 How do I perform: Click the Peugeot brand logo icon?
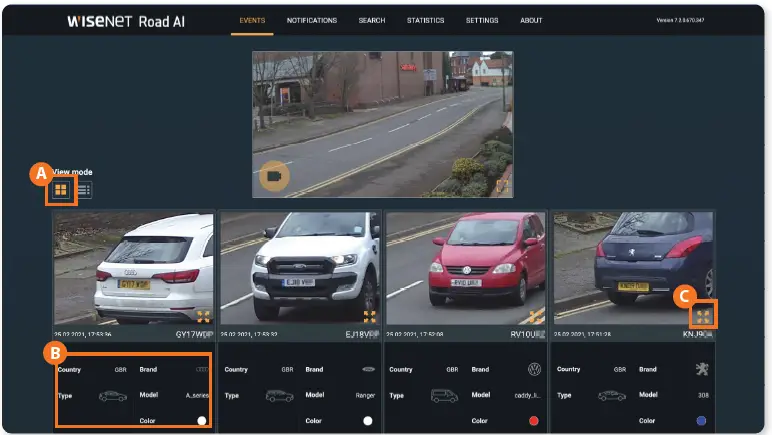pyautogui.click(x=702, y=369)
